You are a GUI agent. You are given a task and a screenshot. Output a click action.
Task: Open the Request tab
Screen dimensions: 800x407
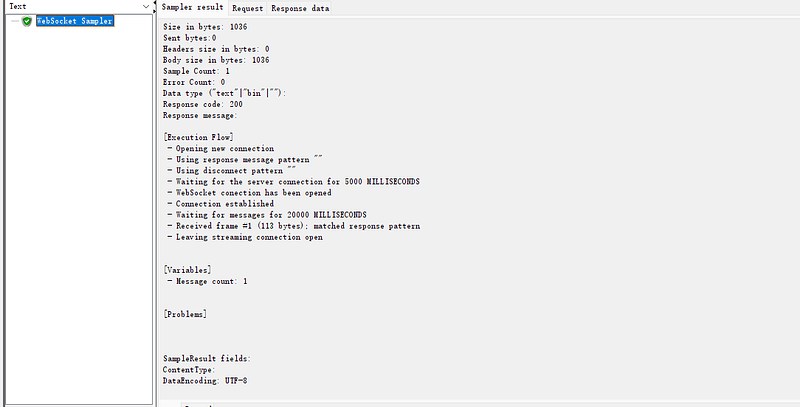[247, 8]
